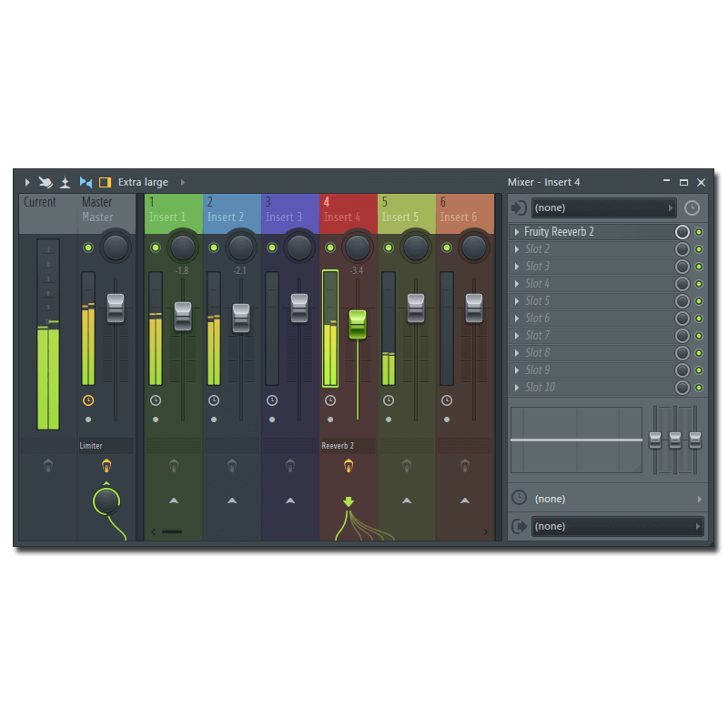Expand the Fruity Reeverb 2 plugin slot
Viewport: 728px width, 728px height.
coord(517,231)
